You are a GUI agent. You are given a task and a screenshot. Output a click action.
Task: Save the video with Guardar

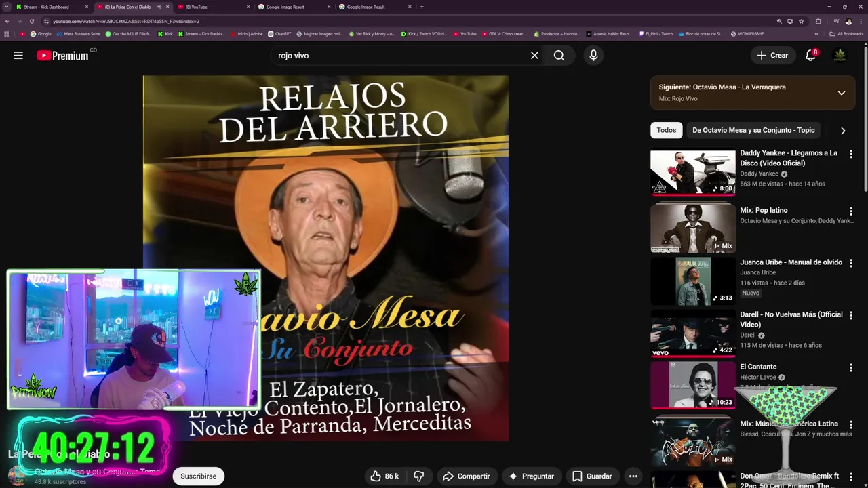pos(592,476)
